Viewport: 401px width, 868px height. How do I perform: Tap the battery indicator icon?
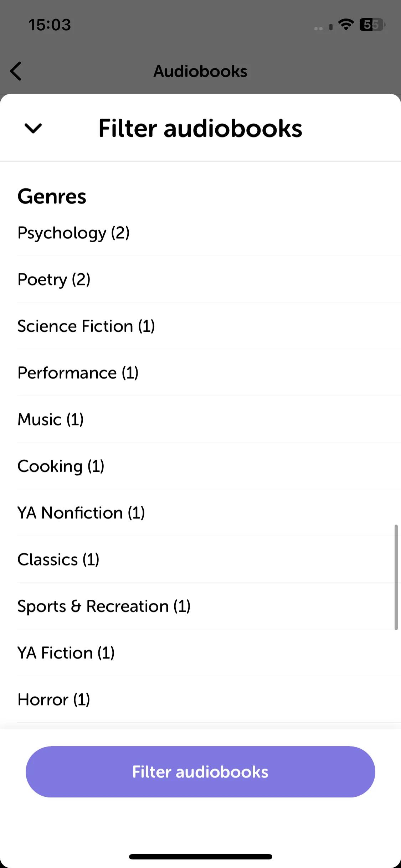pos(372,25)
